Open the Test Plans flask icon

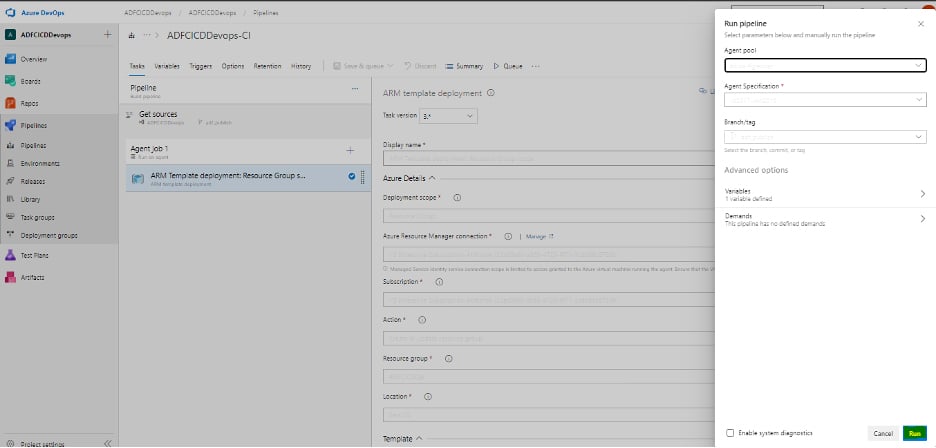(10, 255)
